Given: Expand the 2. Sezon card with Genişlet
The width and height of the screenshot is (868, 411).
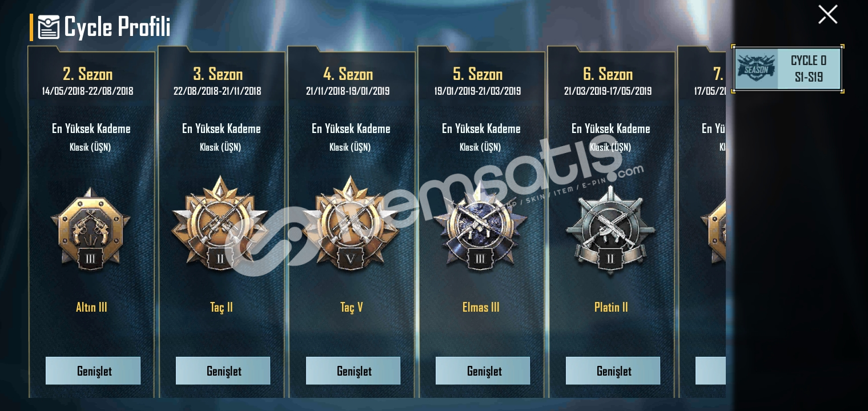Looking at the screenshot, I should click(x=93, y=371).
